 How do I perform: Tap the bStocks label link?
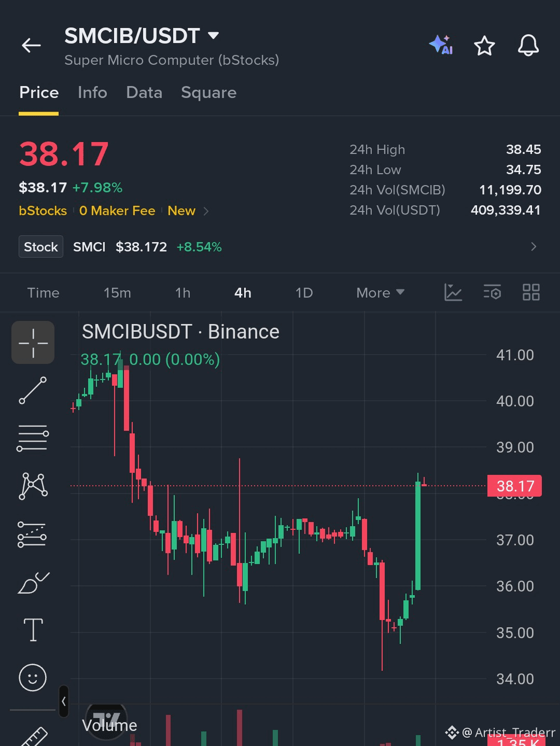tap(43, 211)
